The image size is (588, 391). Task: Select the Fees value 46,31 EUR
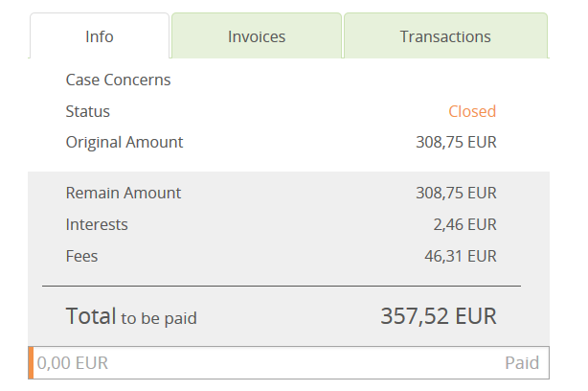[461, 256]
